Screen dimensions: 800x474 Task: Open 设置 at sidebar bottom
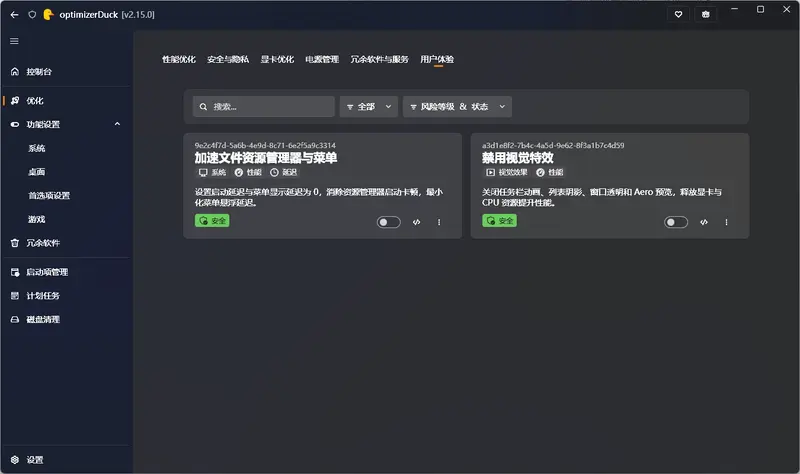pyautogui.click(x=66, y=460)
